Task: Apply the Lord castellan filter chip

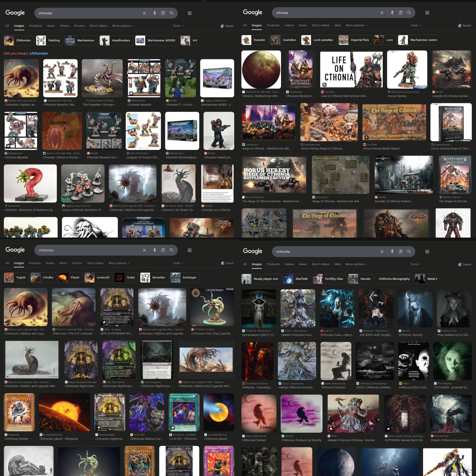Action: tap(318, 40)
